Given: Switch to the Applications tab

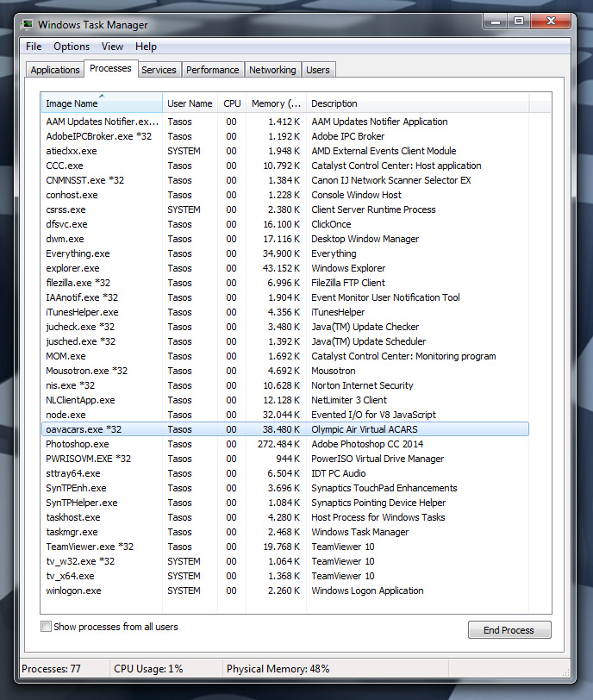Looking at the screenshot, I should click(x=55, y=70).
